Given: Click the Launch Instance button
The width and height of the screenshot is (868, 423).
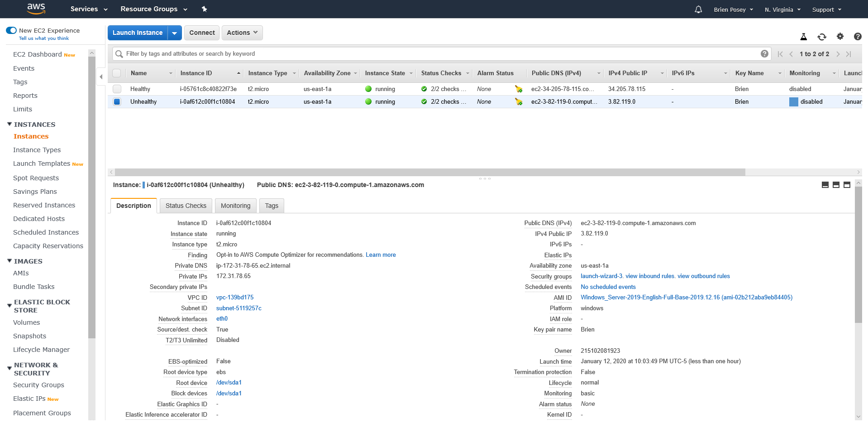Looking at the screenshot, I should tap(138, 33).
